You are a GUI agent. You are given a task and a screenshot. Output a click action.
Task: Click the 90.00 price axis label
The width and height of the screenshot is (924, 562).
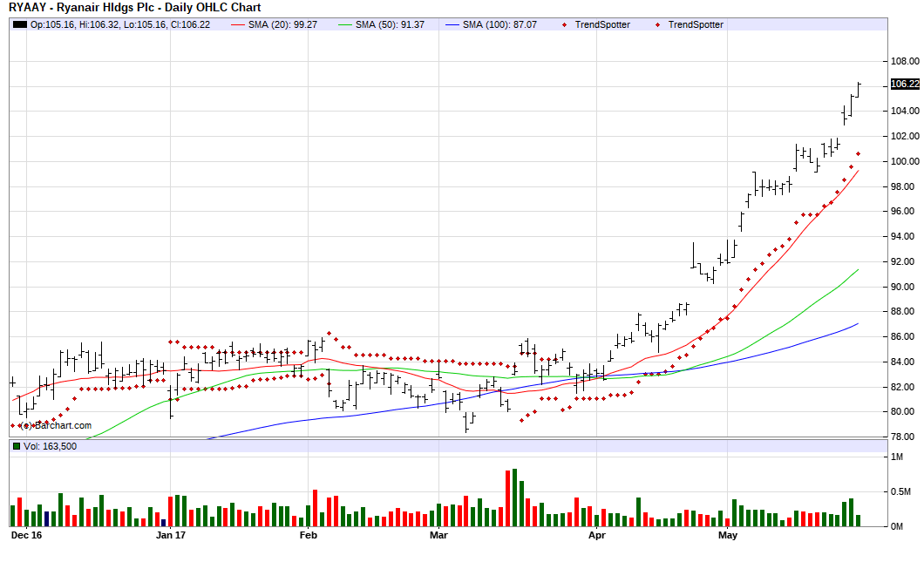coord(905,287)
